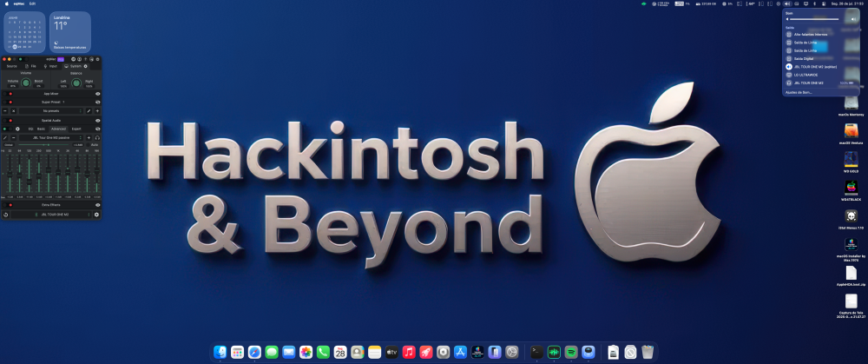Open the calendar widget on desktop

point(25,32)
